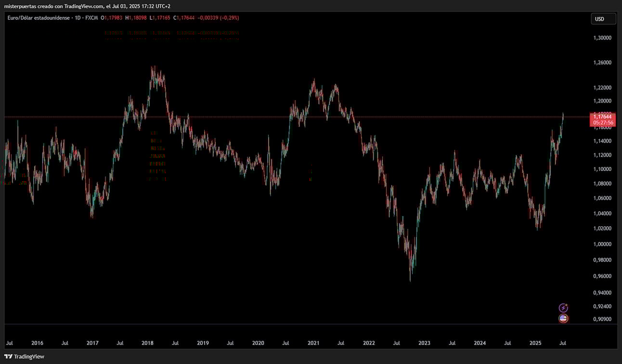Click the 1,10000 price axis label

(602, 169)
